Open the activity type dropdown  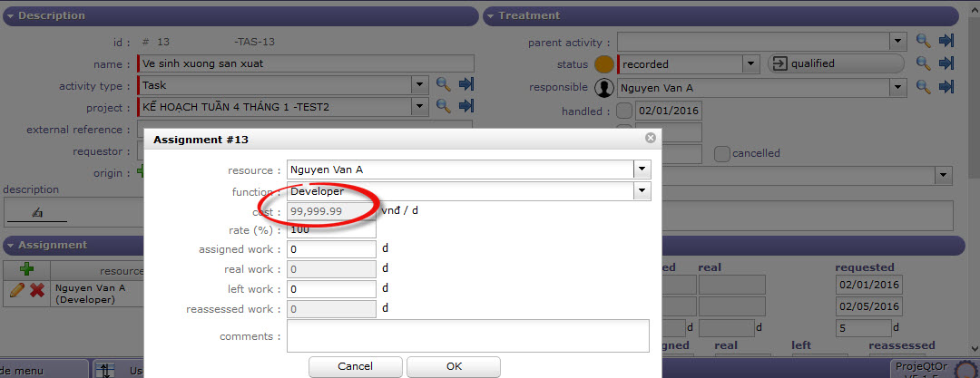421,85
